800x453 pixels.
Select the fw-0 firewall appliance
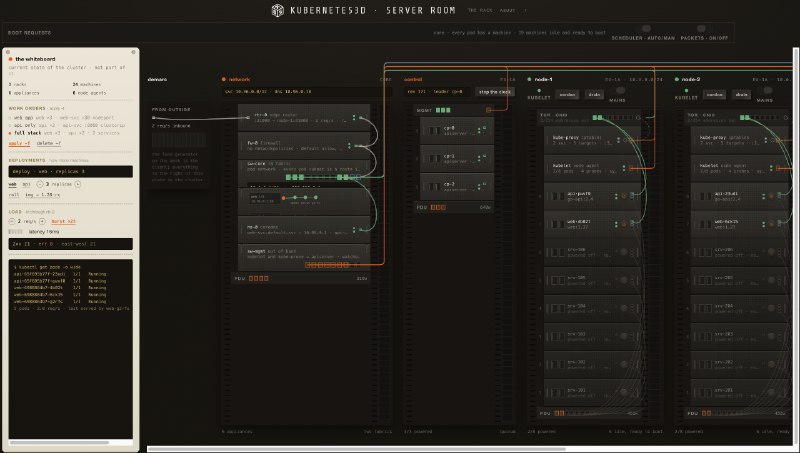point(304,145)
